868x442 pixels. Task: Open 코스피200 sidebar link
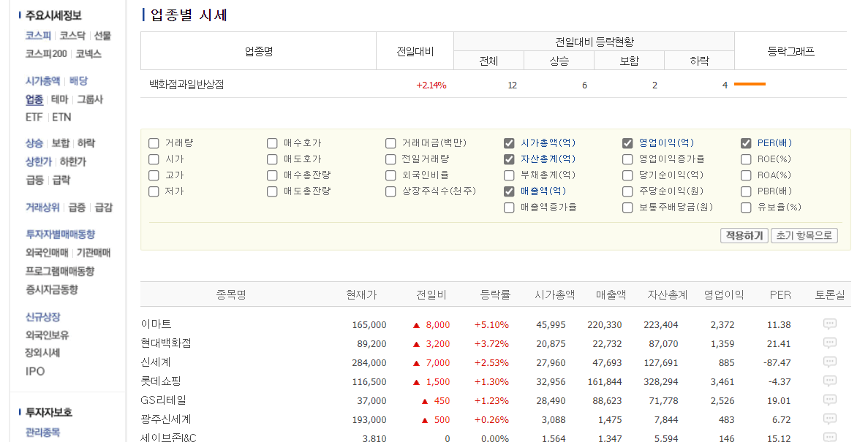46,53
